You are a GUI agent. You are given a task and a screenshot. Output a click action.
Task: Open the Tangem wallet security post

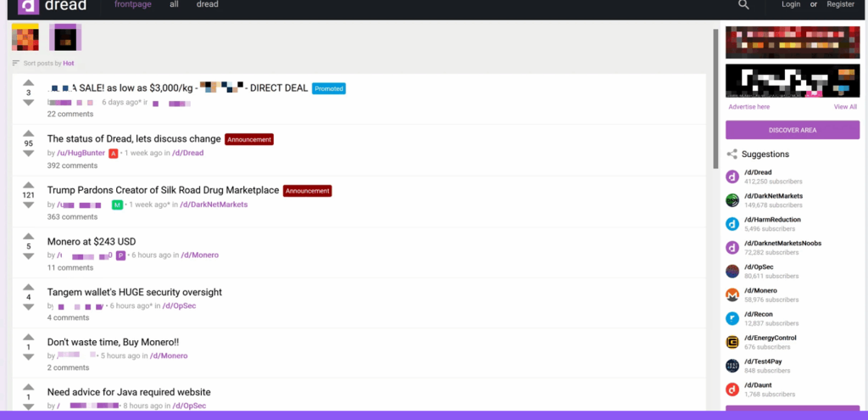click(134, 292)
